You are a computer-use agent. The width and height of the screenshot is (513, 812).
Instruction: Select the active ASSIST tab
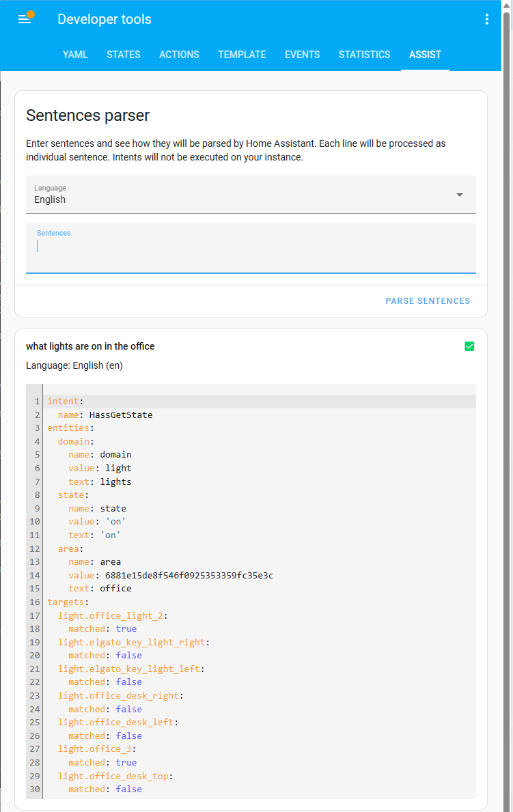coord(425,55)
